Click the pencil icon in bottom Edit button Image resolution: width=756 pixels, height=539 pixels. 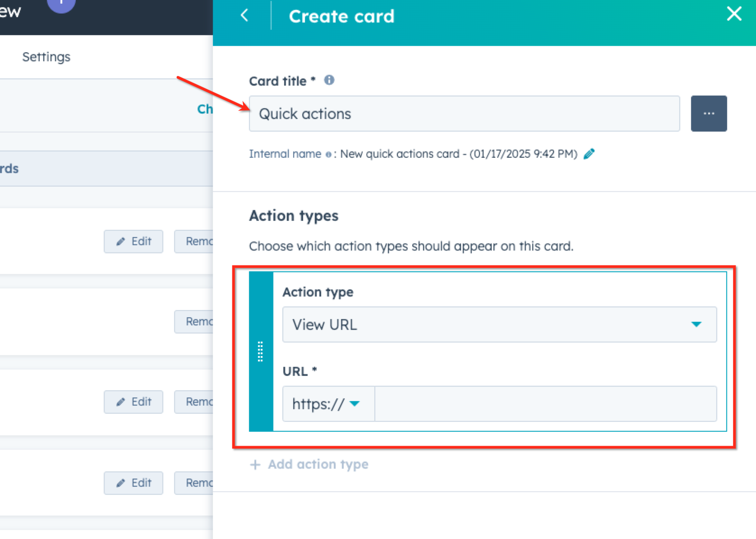tap(120, 483)
